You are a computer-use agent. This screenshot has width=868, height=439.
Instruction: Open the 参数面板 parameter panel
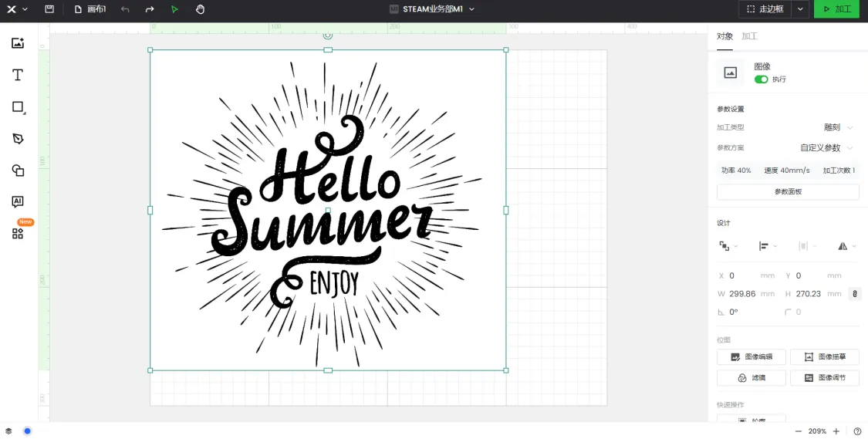coord(788,192)
